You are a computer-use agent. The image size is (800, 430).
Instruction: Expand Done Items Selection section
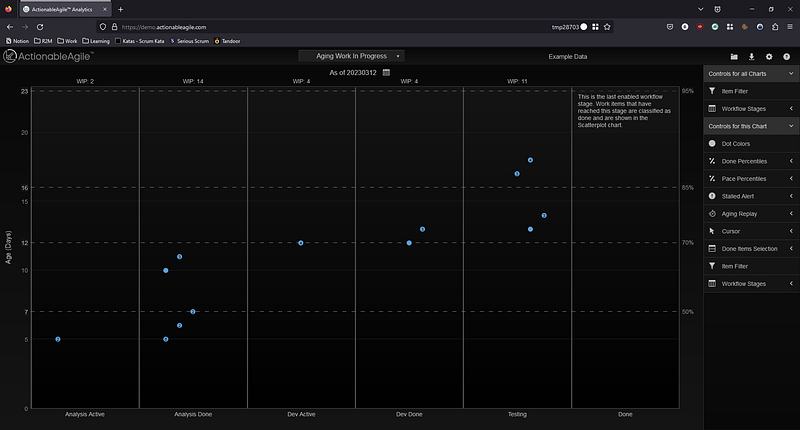[751, 248]
